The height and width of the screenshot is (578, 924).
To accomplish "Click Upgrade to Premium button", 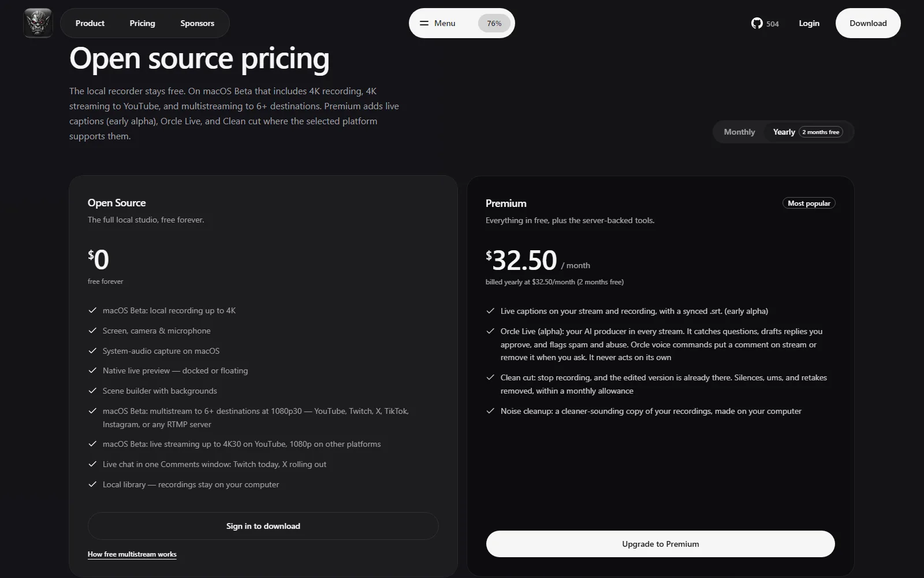I will point(661,544).
